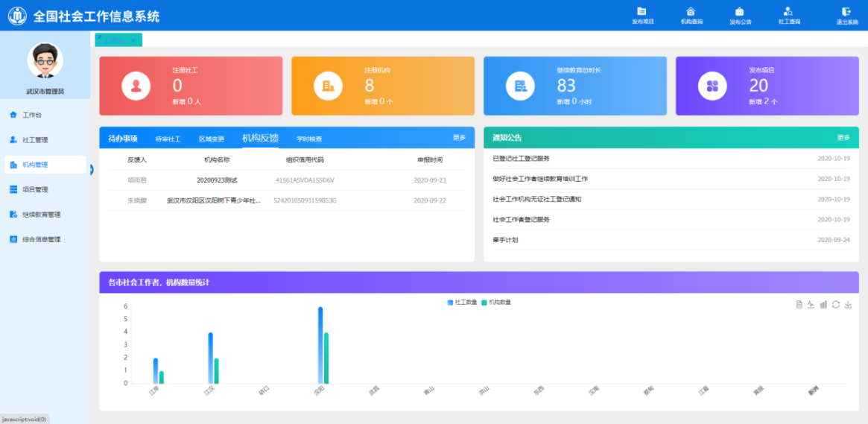Click the pin icon on the 工作台 tab

100,38
